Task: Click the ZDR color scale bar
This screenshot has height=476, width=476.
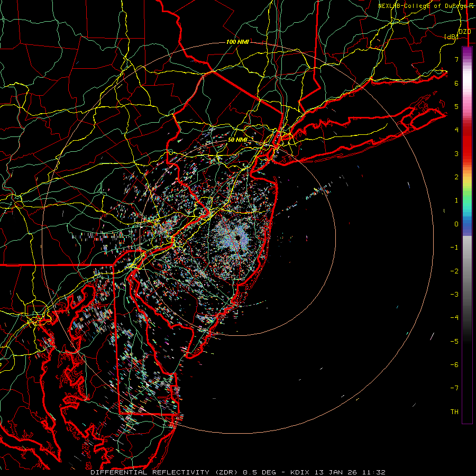Action: (x=467, y=235)
